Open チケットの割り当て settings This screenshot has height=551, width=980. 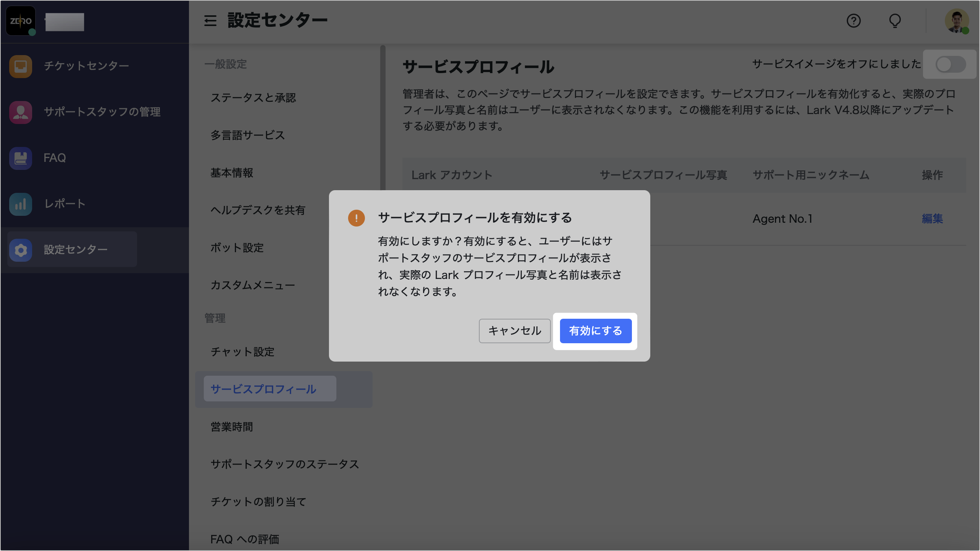pyautogui.click(x=258, y=502)
